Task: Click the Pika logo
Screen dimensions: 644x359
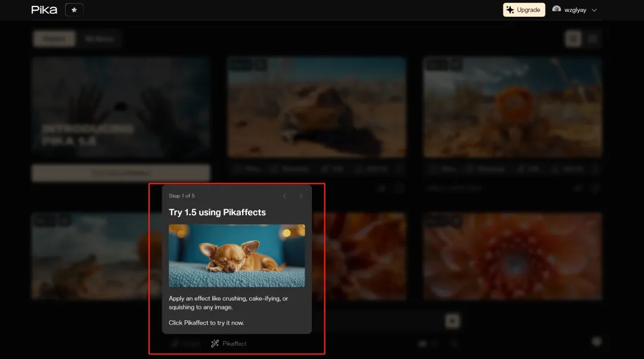Action: [x=44, y=10]
